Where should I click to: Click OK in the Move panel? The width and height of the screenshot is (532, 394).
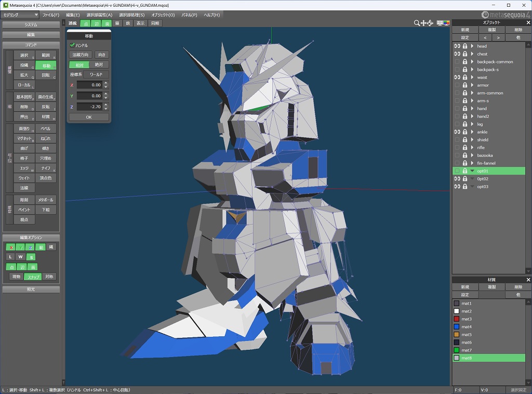click(89, 117)
